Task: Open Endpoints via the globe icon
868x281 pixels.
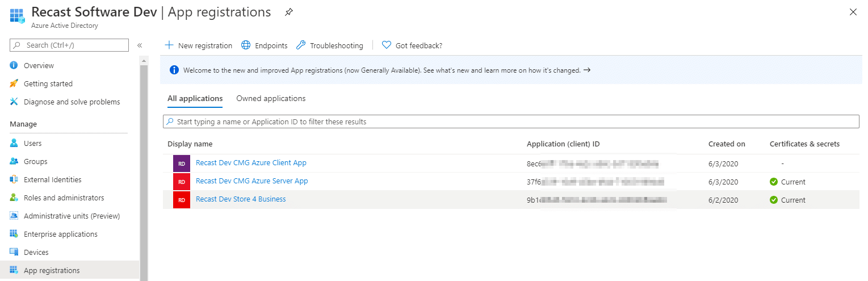Action: pyautogui.click(x=246, y=45)
